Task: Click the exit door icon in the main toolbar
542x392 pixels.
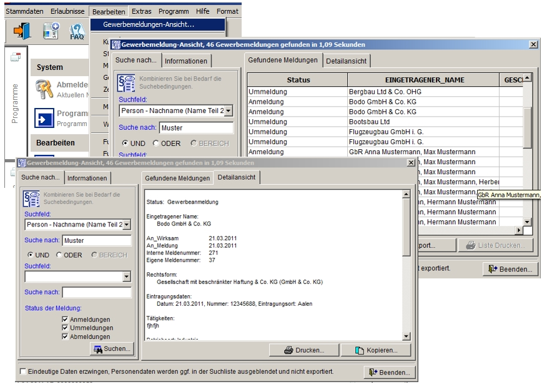Action: (22, 31)
